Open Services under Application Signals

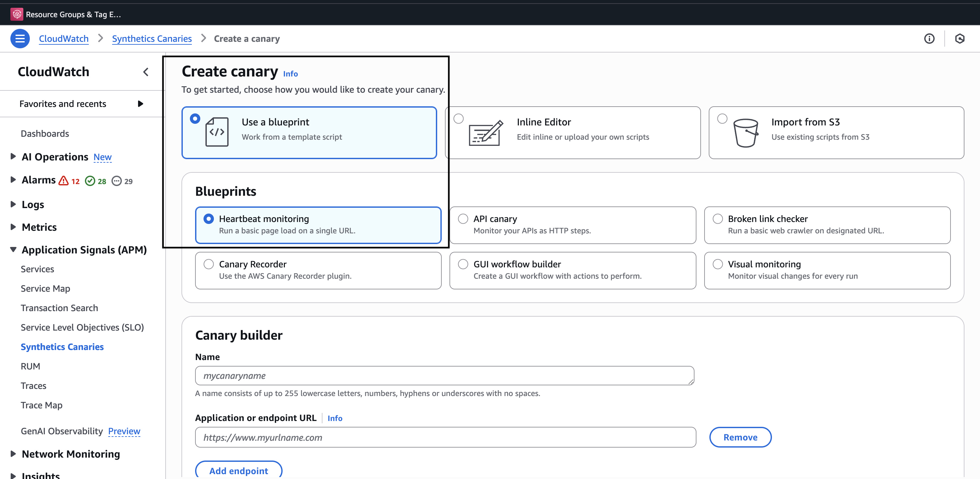click(37, 269)
